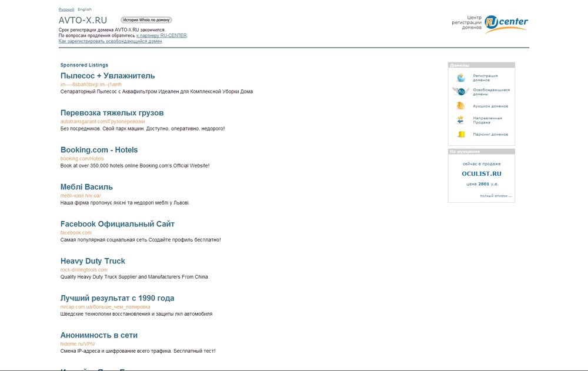Switch language to Русский
Viewport: 588px width, 371px height.
point(66,9)
